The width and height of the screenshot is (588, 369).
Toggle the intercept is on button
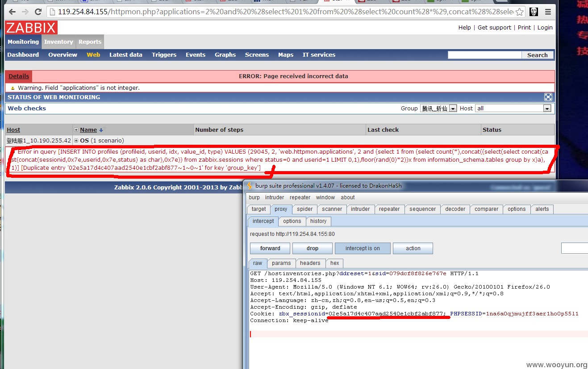362,248
